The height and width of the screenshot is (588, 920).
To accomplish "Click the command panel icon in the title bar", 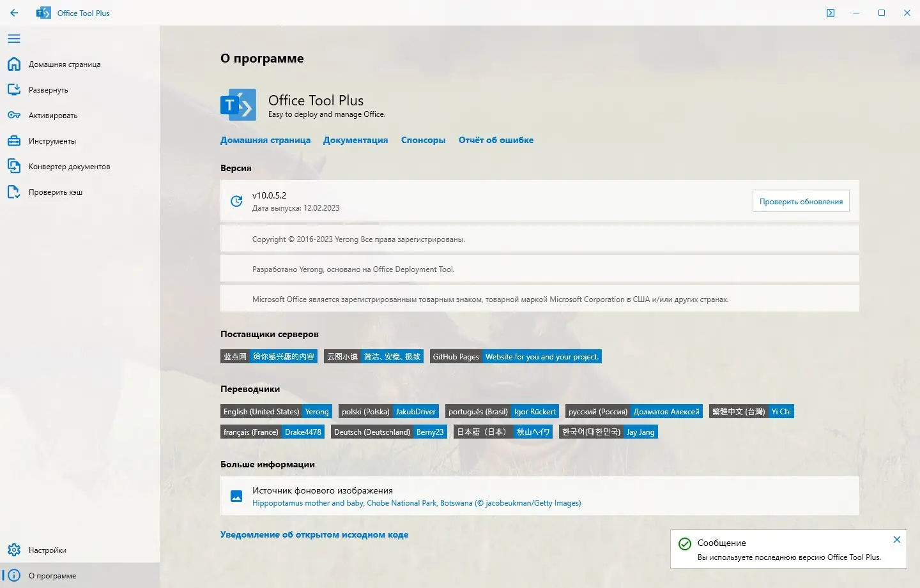I will click(831, 13).
